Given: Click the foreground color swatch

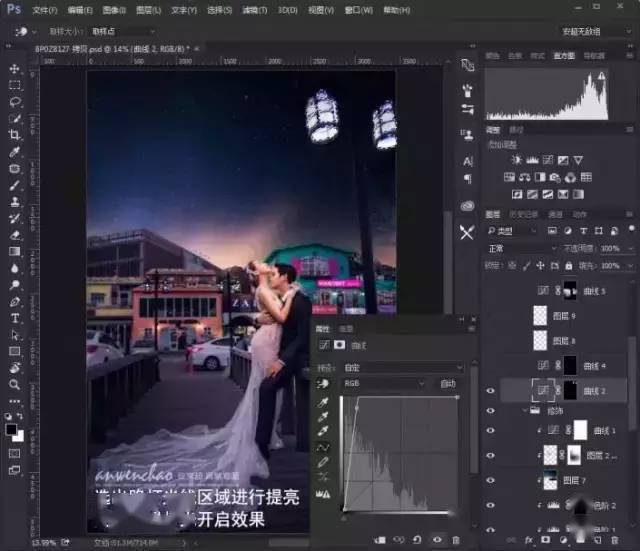Looking at the screenshot, I should click(11, 429).
